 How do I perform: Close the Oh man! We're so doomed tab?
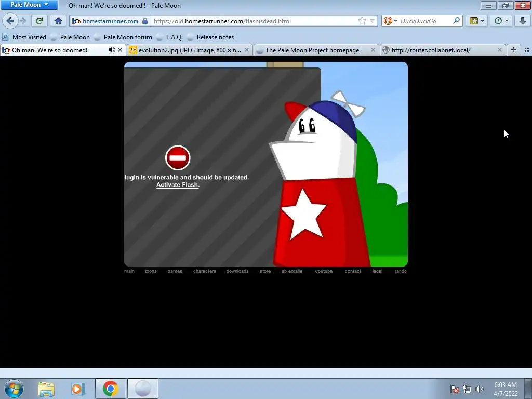120,50
